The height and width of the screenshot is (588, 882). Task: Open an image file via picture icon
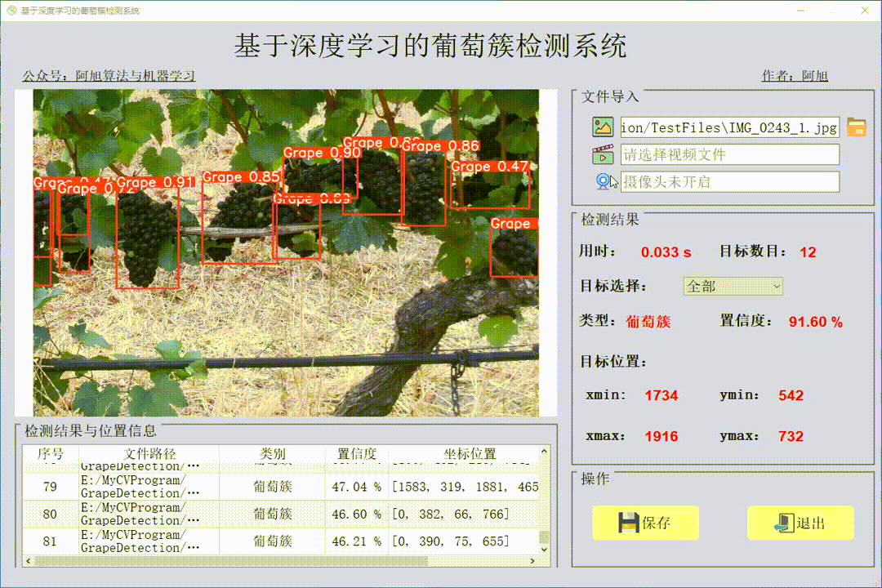click(603, 127)
